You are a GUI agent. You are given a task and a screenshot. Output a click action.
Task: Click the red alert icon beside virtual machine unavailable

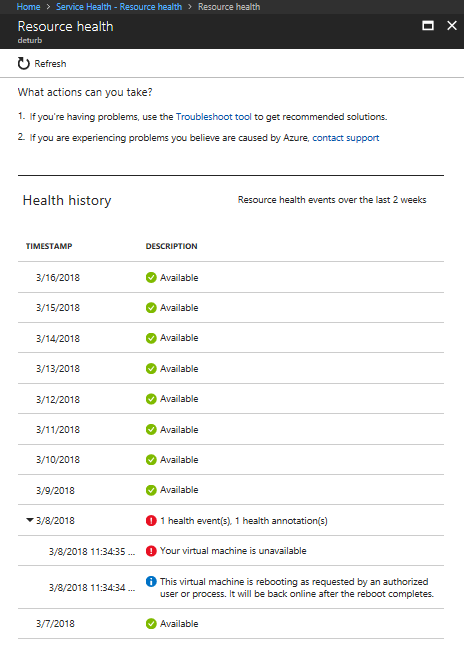[x=151, y=551]
